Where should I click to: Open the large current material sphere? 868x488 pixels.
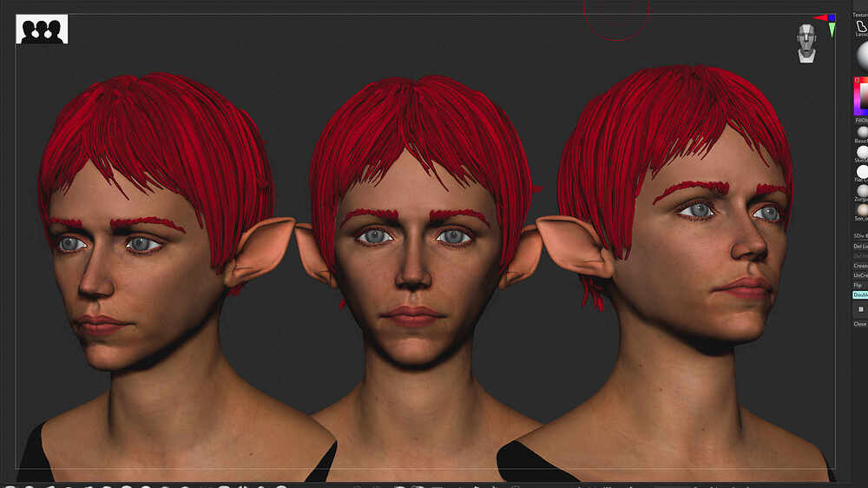coord(863,56)
